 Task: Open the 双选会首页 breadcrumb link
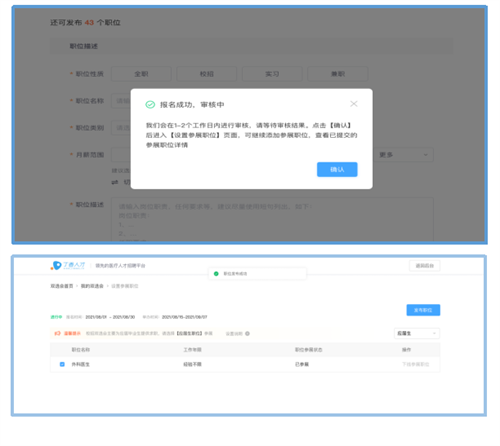62,286
